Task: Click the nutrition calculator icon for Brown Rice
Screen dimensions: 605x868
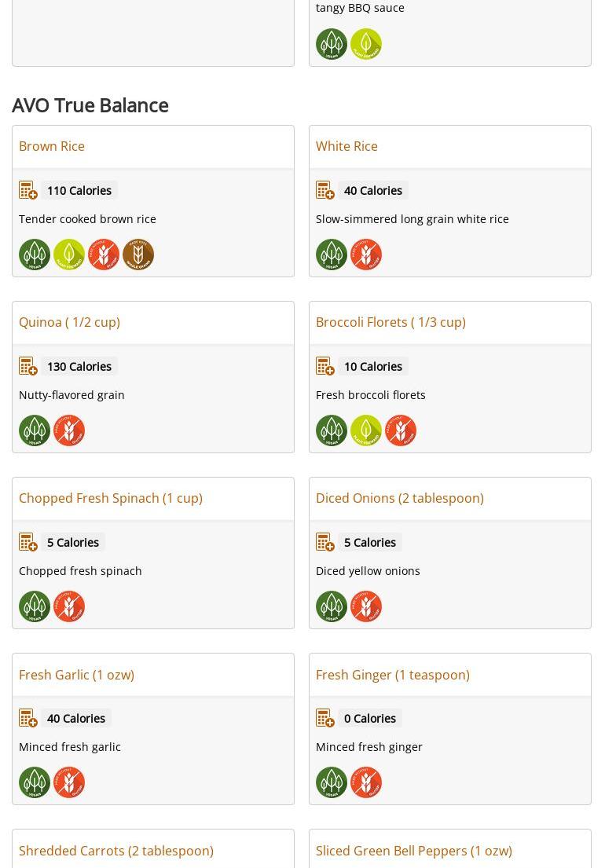Action: coord(28,191)
